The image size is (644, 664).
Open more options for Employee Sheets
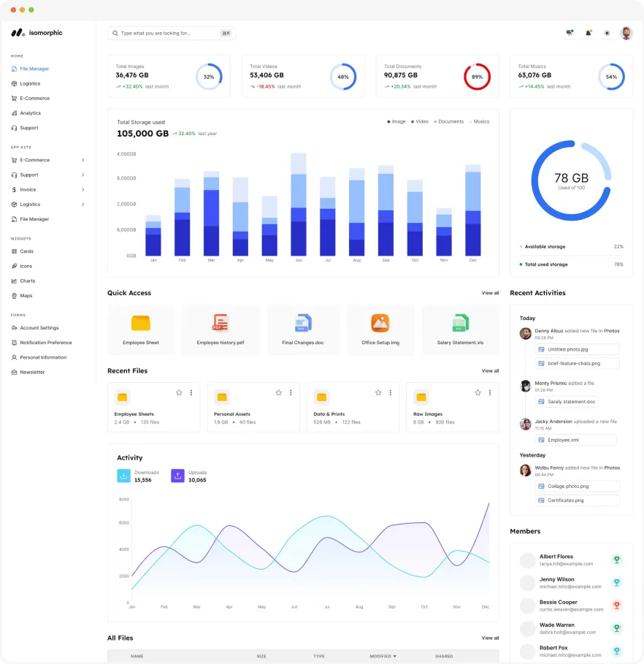(x=191, y=392)
